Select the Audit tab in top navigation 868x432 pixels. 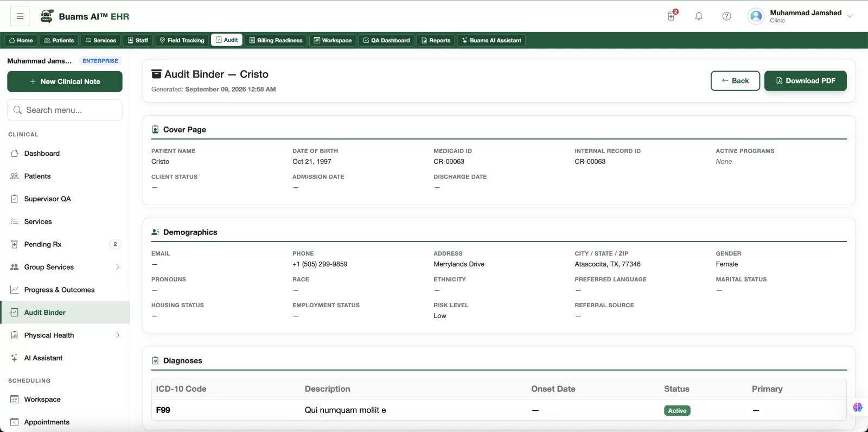click(227, 40)
